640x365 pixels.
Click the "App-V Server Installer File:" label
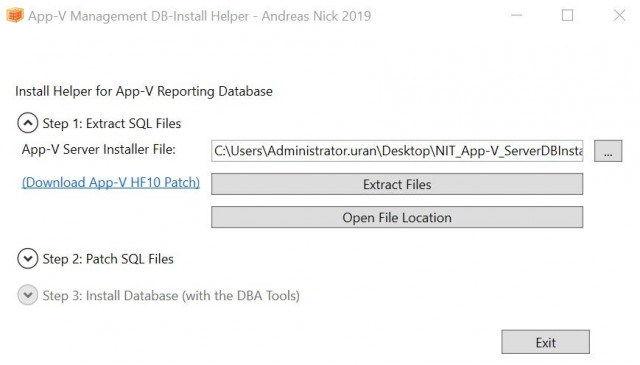pyautogui.click(x=99, y=149)
